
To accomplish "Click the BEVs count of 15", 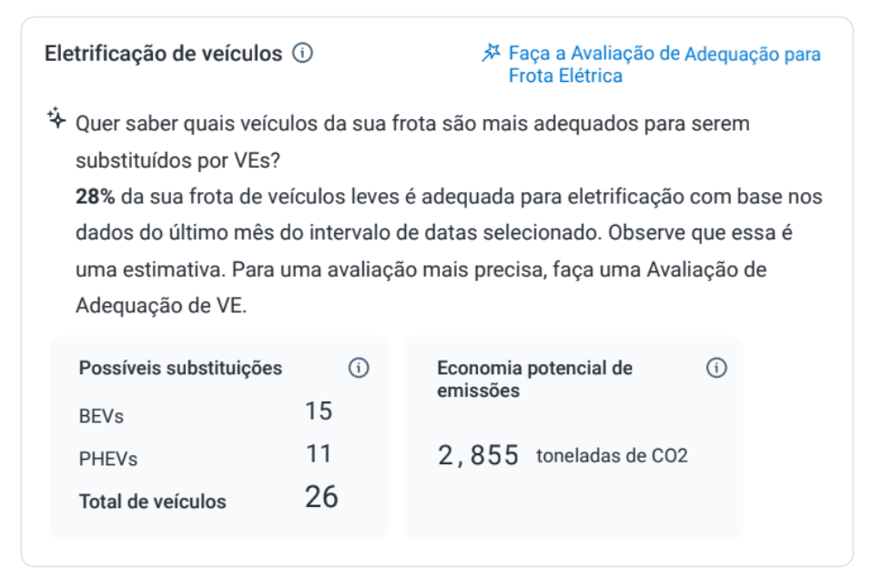I will pyautogui.click(x=319, y=411).
